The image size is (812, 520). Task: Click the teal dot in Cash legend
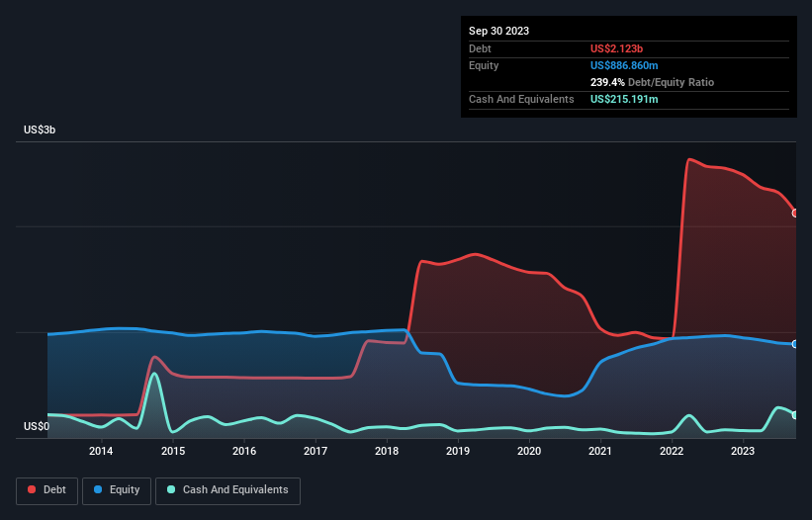tap(171, 489)
